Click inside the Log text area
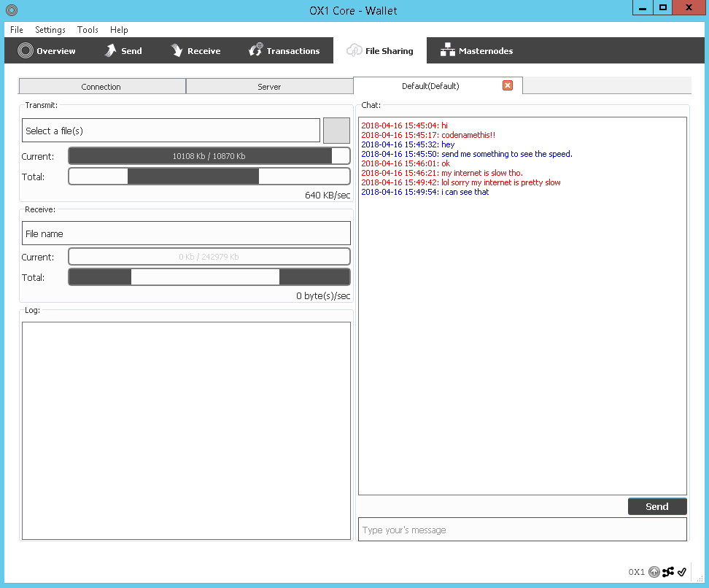The height and width of the screenshot is (588, 709). (186, 430)
